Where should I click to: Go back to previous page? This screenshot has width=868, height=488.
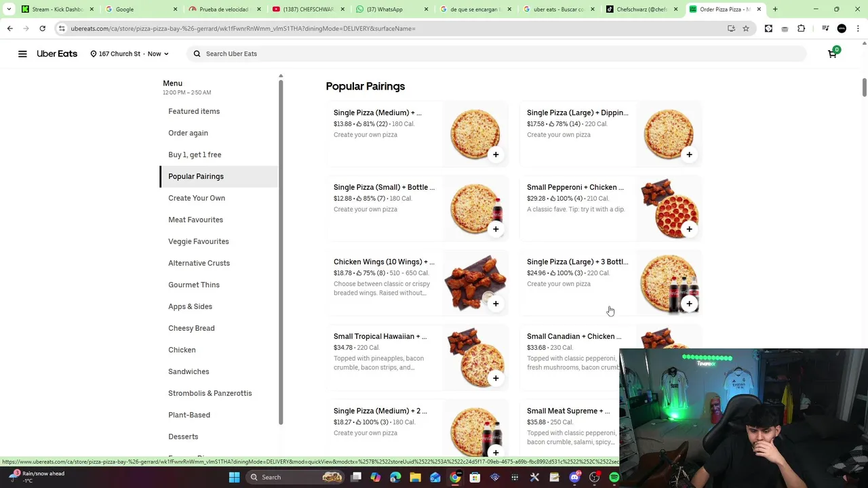(x=9, y=28)
